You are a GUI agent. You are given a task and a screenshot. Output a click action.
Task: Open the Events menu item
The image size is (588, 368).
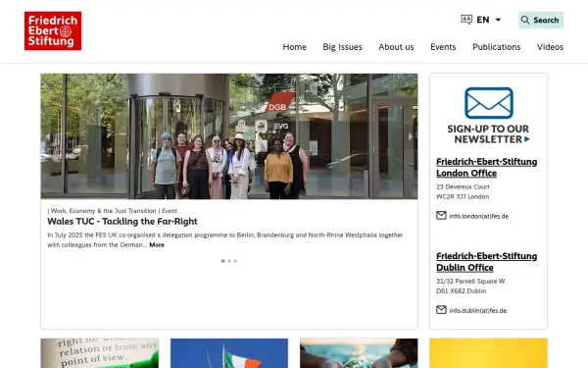(443, 47)
